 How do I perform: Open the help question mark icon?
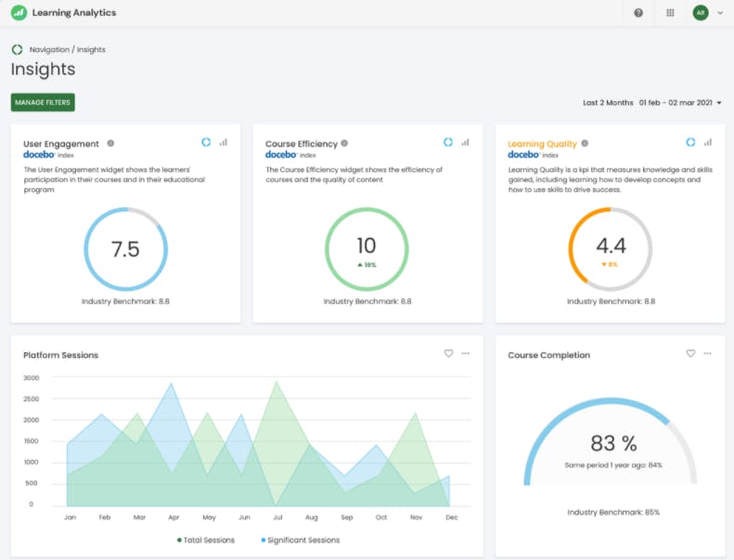point(638,13)
